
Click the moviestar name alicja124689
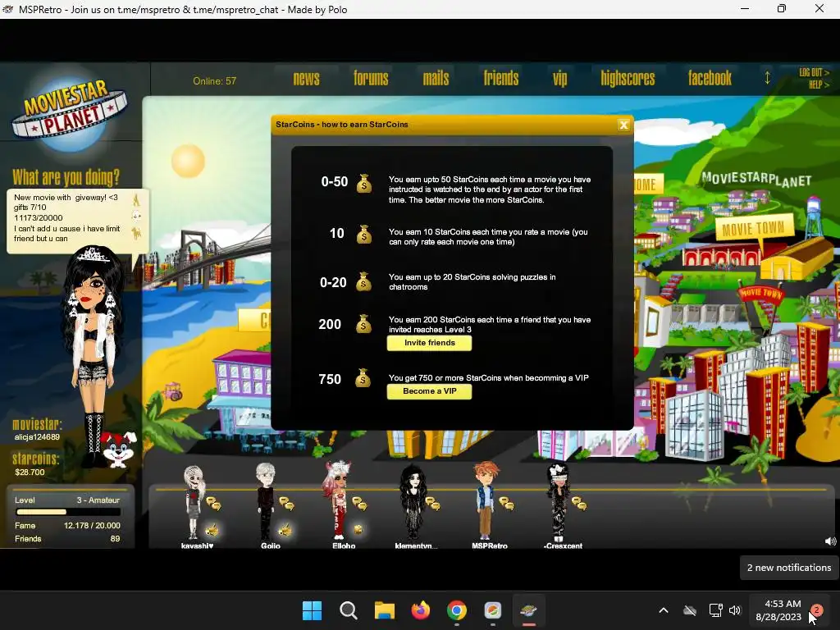37,437
